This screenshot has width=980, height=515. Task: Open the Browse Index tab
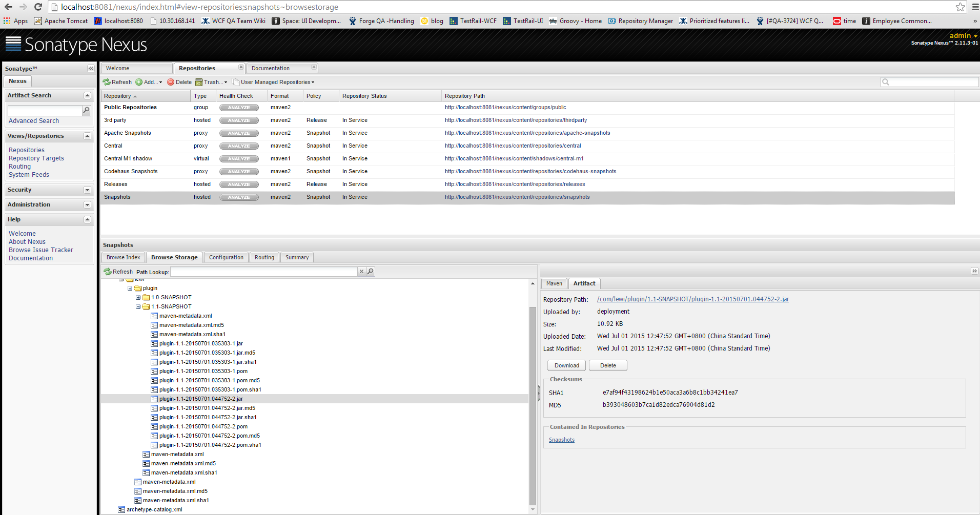point(123,257)
